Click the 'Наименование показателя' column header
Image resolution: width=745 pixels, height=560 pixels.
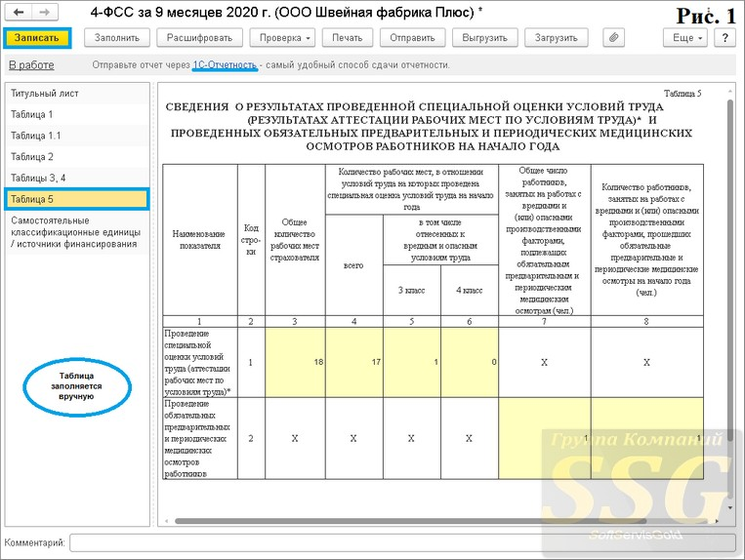tap(199, 240)
